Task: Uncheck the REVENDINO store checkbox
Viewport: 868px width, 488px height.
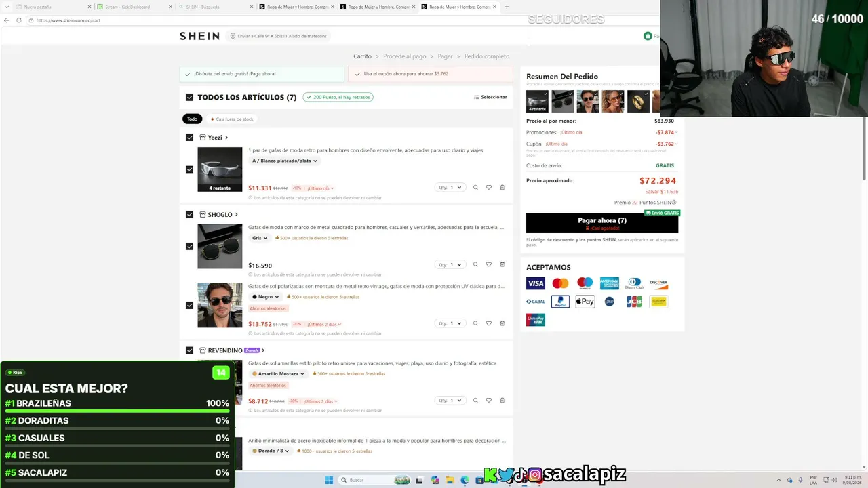Action: coord(189,350)
